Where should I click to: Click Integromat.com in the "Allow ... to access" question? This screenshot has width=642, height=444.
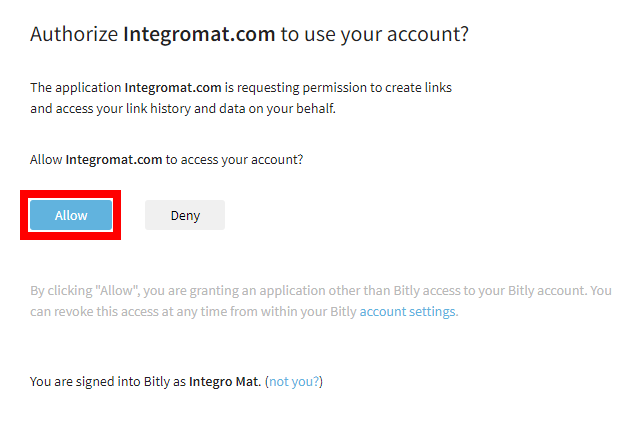click(114, 159)
